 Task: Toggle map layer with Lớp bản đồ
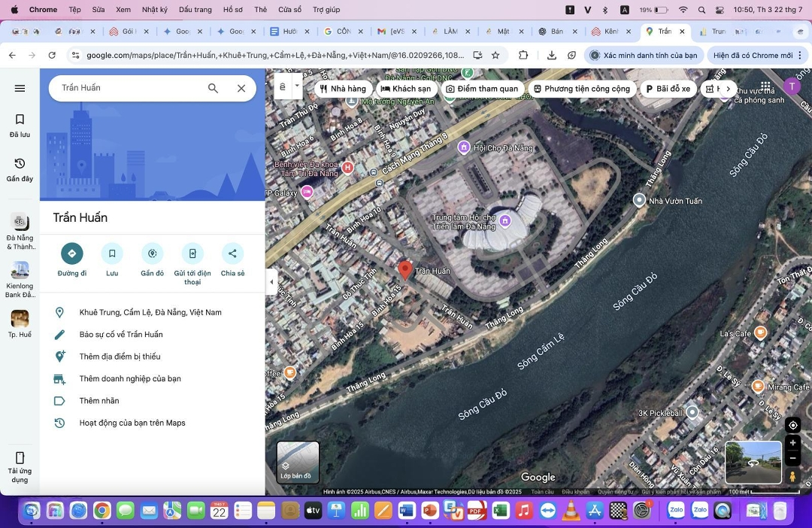[298, 462]
